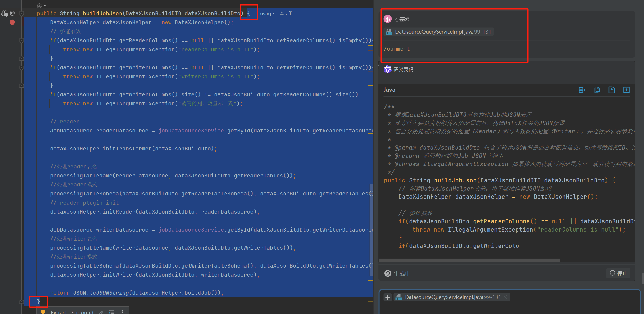Viewport: 644px width, 314px height.
Task: Click Surround in the floating toolbar
Action: (x=82, y=312)
